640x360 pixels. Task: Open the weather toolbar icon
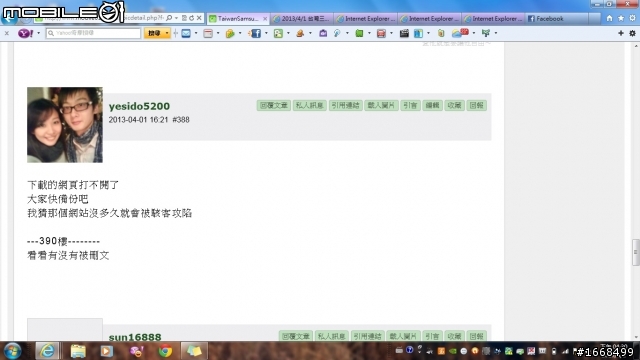460,33
